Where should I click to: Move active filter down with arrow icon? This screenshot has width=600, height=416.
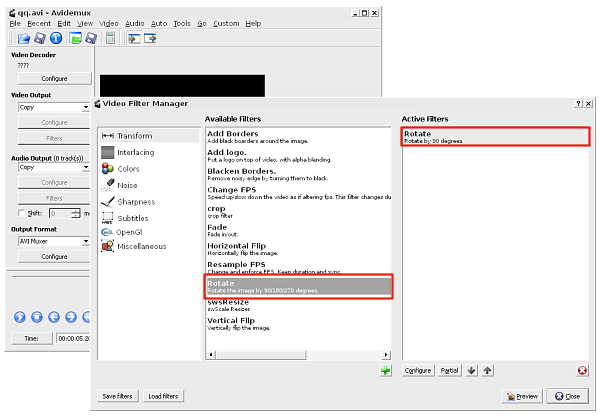[472, 371]
